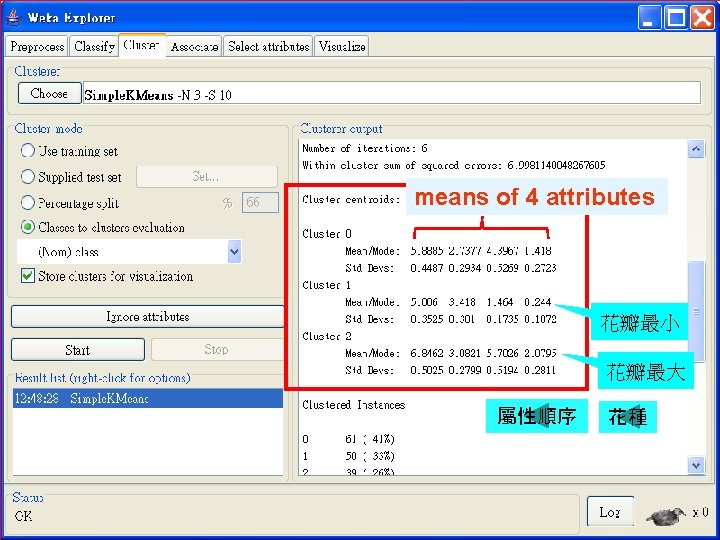
Task: Select Classes to clusters evaluation option
Action: pyautogui.click(x=28, y=227)
